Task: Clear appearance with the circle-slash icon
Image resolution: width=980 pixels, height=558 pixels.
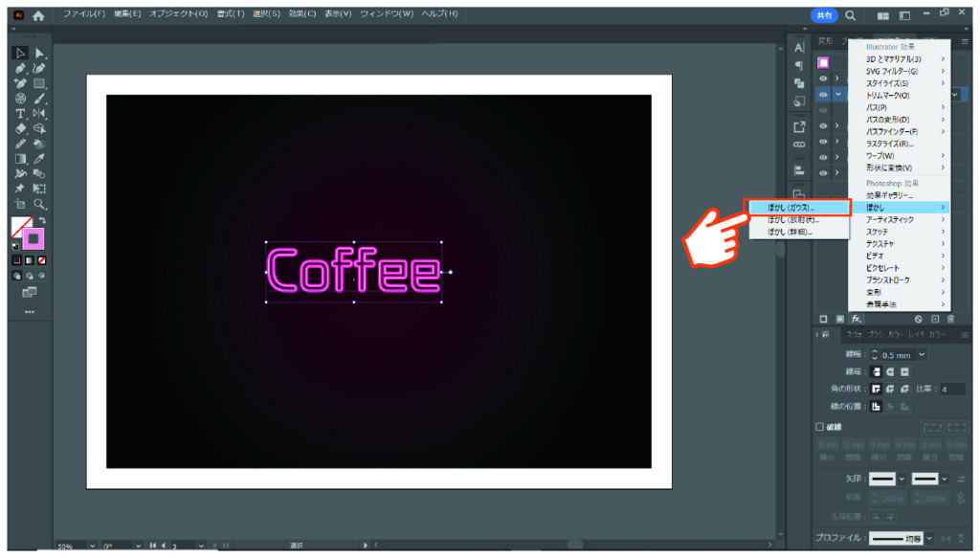Action: pyautogui.click(x=918, y=319)
